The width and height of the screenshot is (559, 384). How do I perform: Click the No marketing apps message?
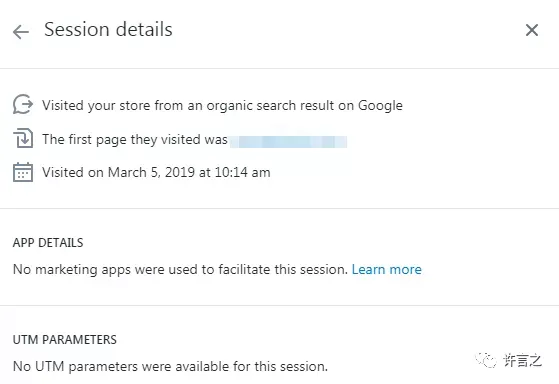[x=180, y=269]
